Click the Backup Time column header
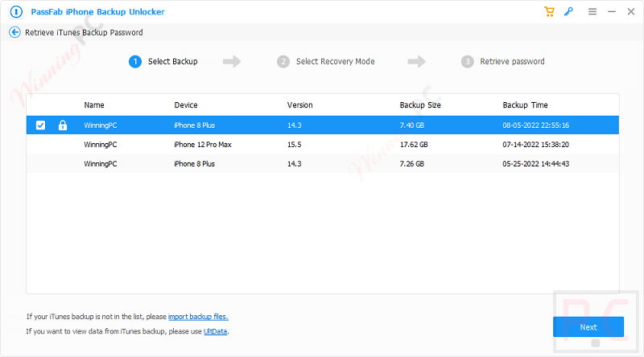This screenshot has width=644, height=357. 525,105
